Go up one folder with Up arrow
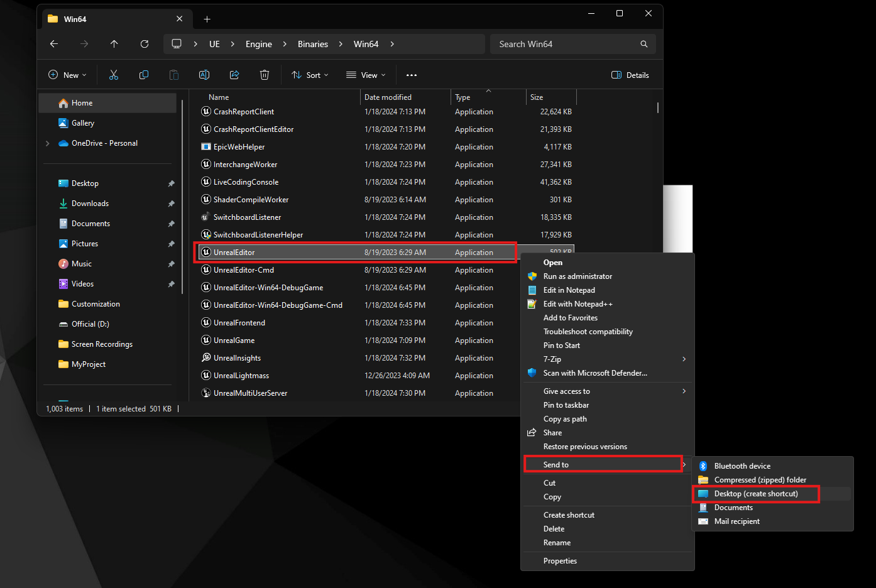876x588 pixels. 114,44
